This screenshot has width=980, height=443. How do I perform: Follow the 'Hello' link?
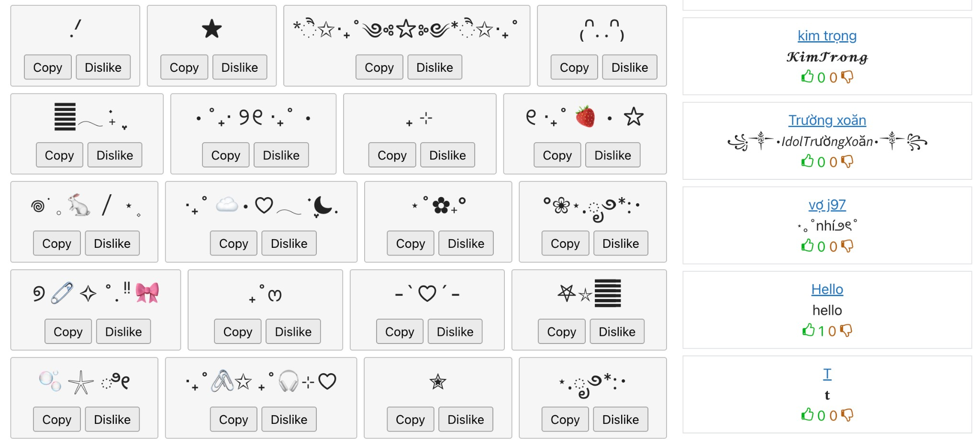[827, 289]
